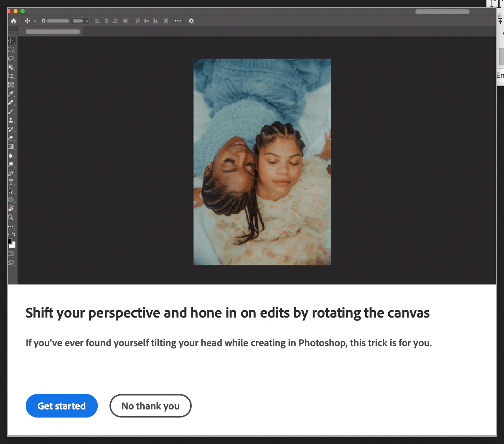Click the Home icon in options bar
504x444 pixels.
14,21
